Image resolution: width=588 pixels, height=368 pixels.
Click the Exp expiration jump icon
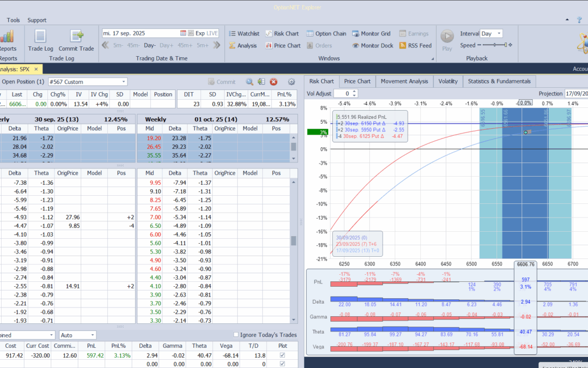[x=191, y=33]
